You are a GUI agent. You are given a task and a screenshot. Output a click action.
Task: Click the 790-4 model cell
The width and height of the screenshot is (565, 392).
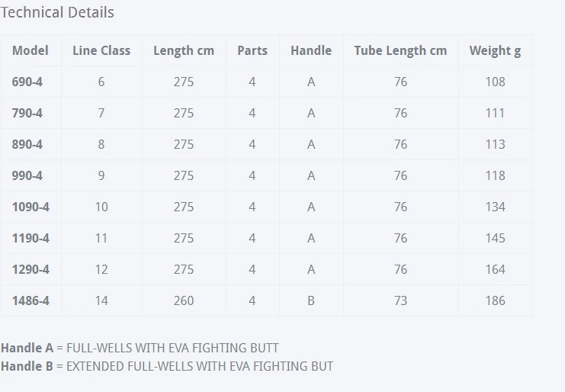[27, 113]
